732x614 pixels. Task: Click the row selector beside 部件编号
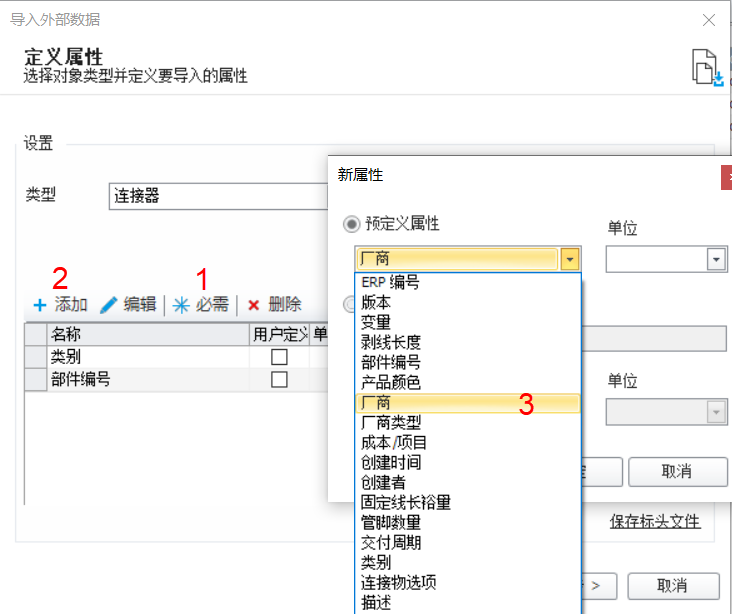[35, 380]
